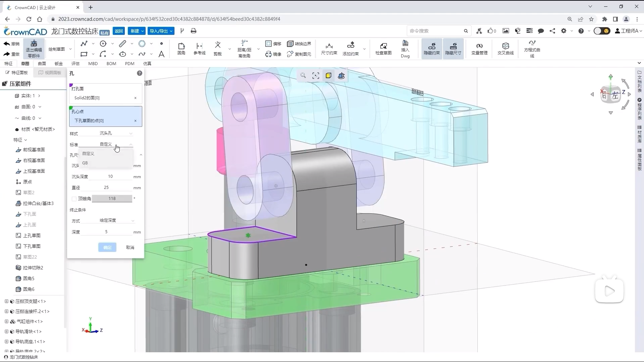Switch to the 特征 ribbon tab
This screenshot has height=362, width=644.
(8, 63)
